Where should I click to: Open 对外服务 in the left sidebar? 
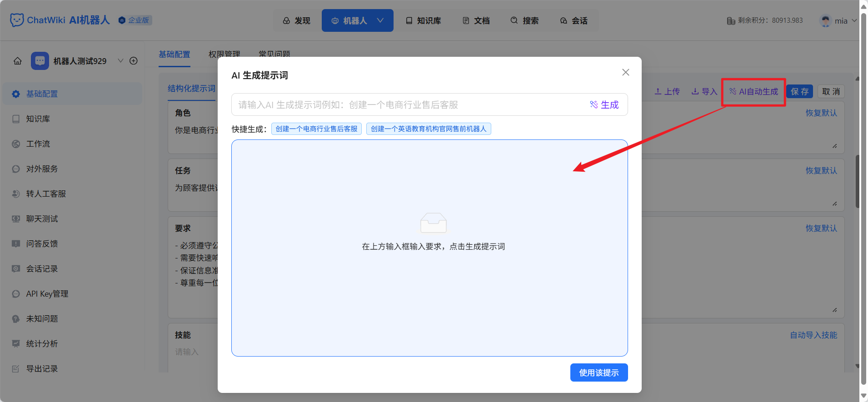click(73, 169)
